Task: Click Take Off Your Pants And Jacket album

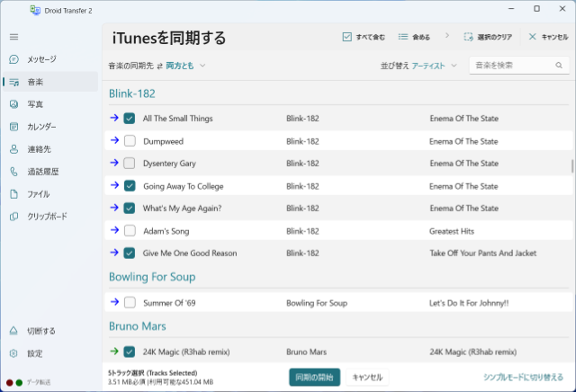Action: [483, 254]
